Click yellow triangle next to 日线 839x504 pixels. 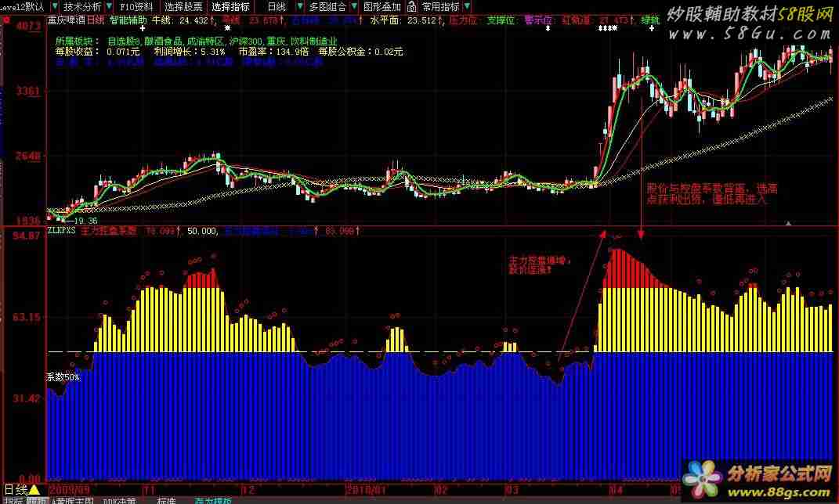[x=34, y=490]
